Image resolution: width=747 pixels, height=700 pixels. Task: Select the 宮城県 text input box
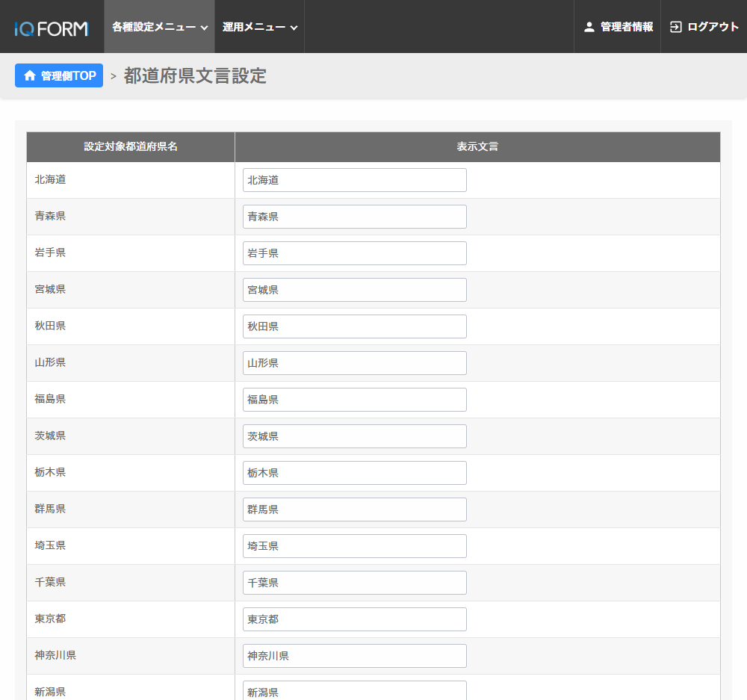[x=354, y=290]
